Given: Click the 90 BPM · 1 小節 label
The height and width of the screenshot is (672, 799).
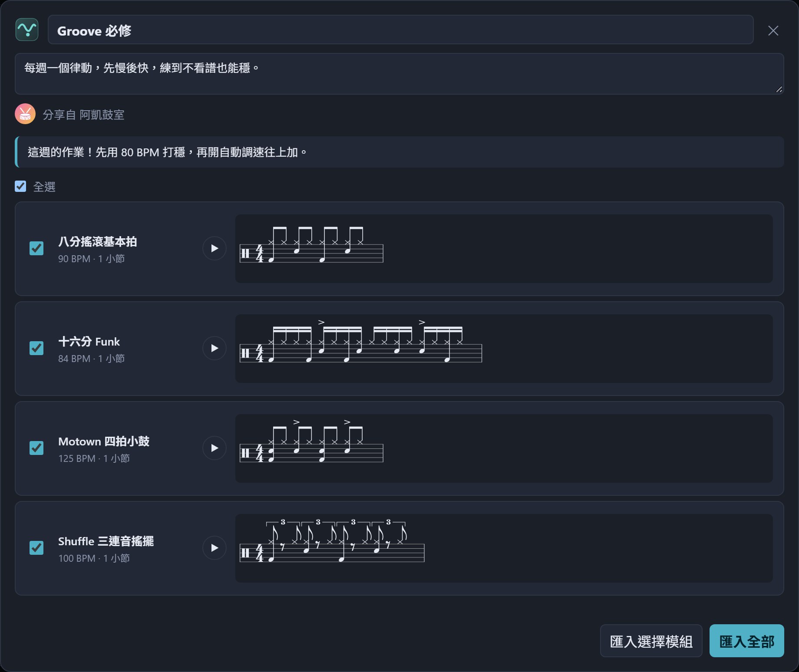Looking at the screenshot, I should pyautogui.click(x=92, y=259).
